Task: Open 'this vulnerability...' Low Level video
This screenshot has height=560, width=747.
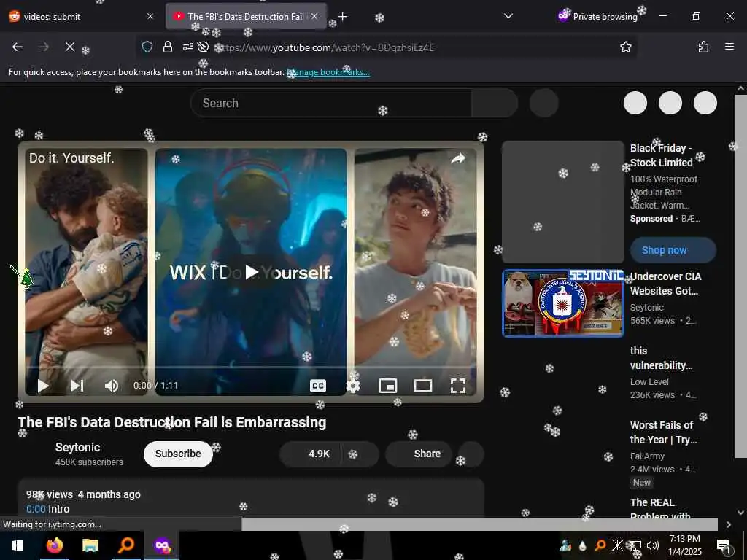Action: [661, 358]
